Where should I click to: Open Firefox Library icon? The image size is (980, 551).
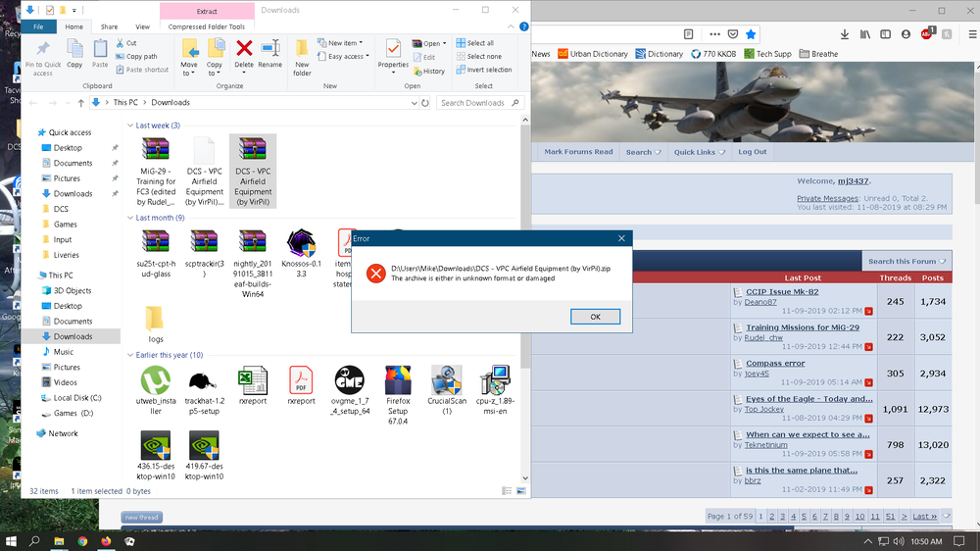pyautogui.click(x=865, y=34)
